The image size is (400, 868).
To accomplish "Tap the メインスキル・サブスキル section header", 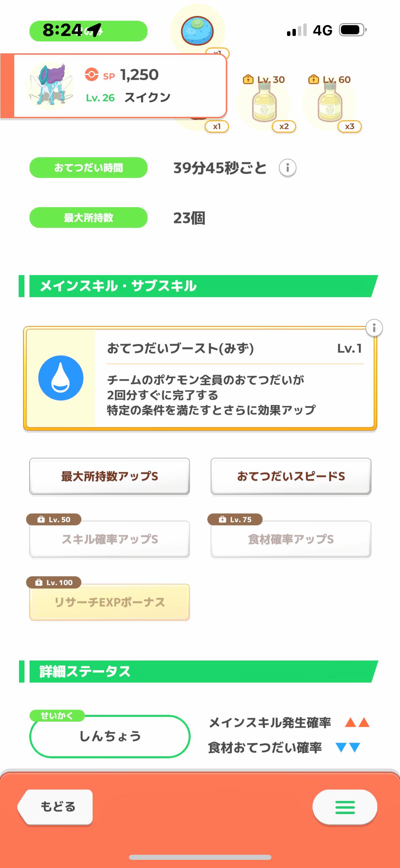I will (x=200, y=286).
